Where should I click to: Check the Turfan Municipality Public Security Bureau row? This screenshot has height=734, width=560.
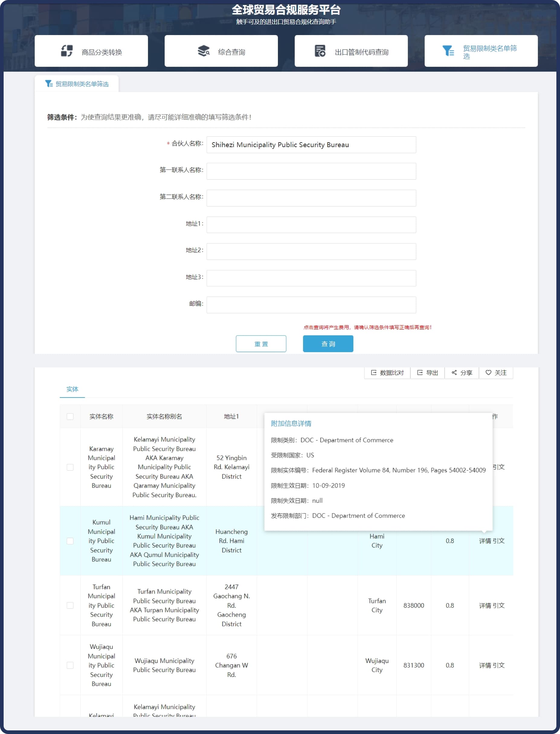tap(70, 605)
